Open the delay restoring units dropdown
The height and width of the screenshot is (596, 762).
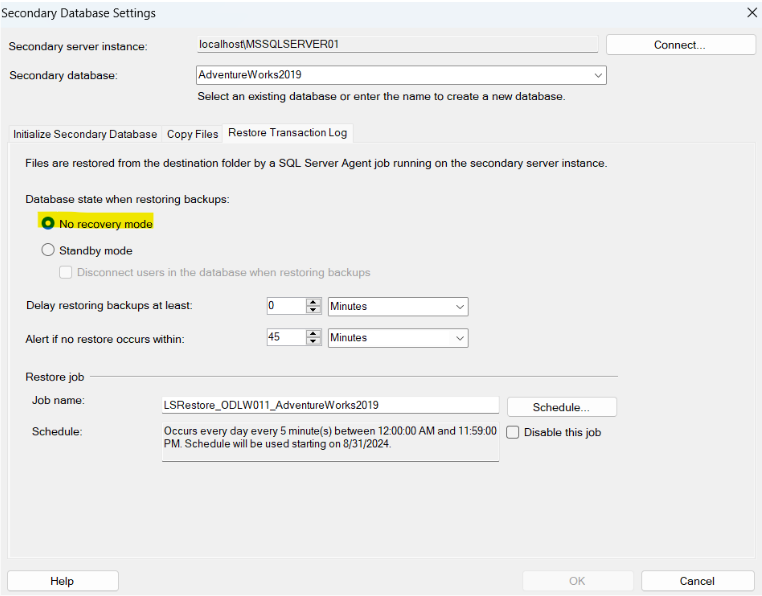click(459, 307)
